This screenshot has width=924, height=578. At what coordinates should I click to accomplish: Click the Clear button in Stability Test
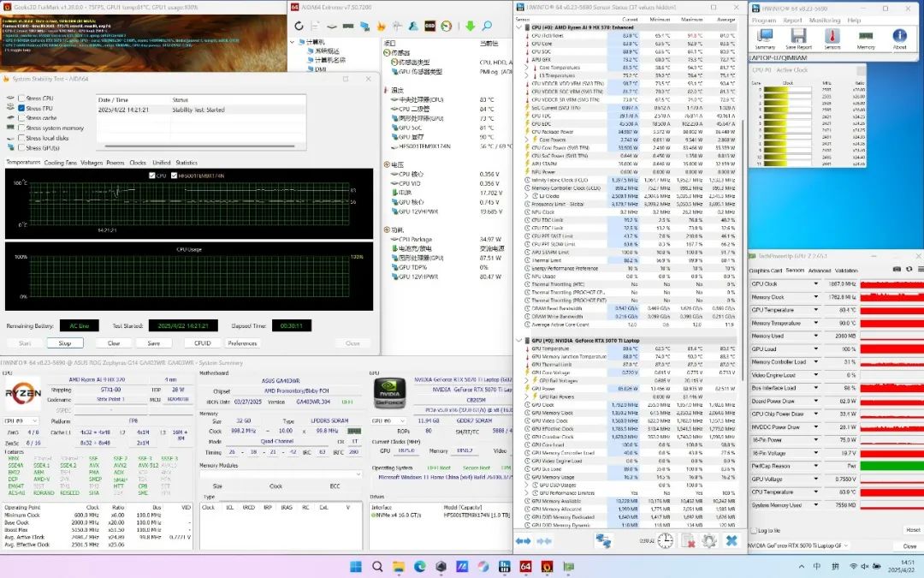coord(114,343)
